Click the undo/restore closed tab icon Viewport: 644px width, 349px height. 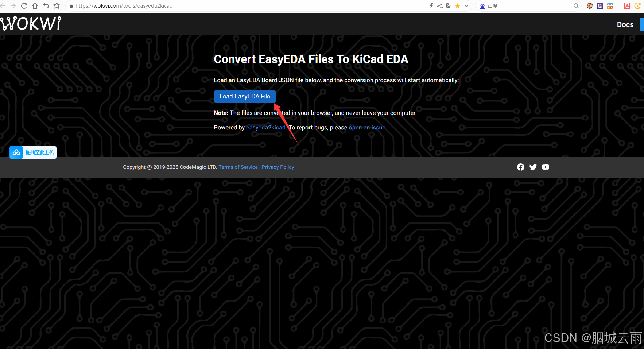46,6
